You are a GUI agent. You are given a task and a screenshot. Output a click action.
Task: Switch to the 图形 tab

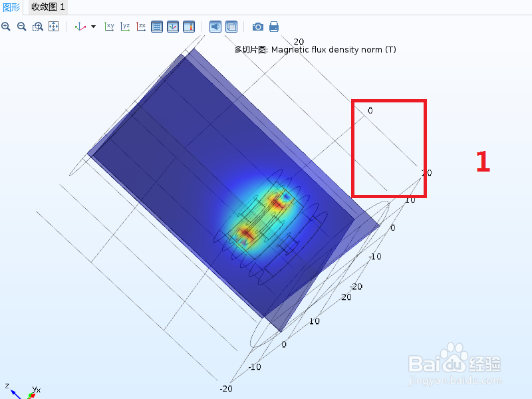pos(11,7)
